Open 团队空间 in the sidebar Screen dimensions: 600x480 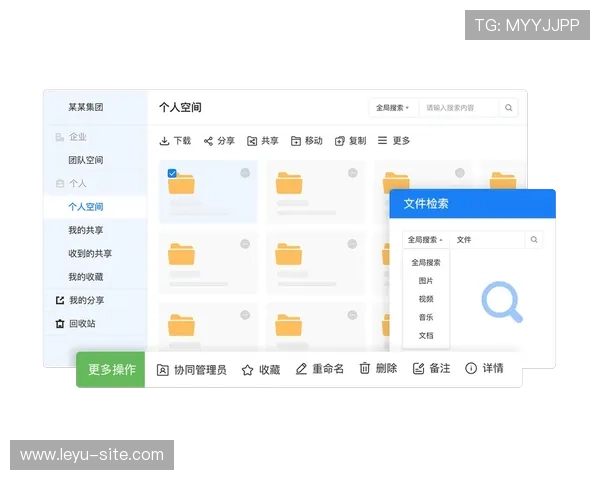point(86,160)
